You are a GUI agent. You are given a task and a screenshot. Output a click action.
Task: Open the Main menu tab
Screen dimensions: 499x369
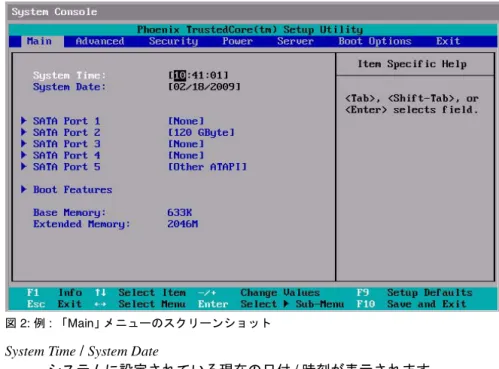pyautogui.click(x=39, y=41)
